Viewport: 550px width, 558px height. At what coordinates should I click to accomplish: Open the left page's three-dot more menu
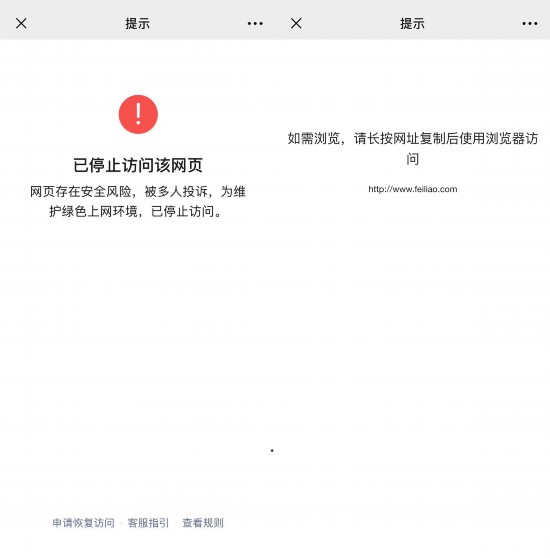(255, 23)
